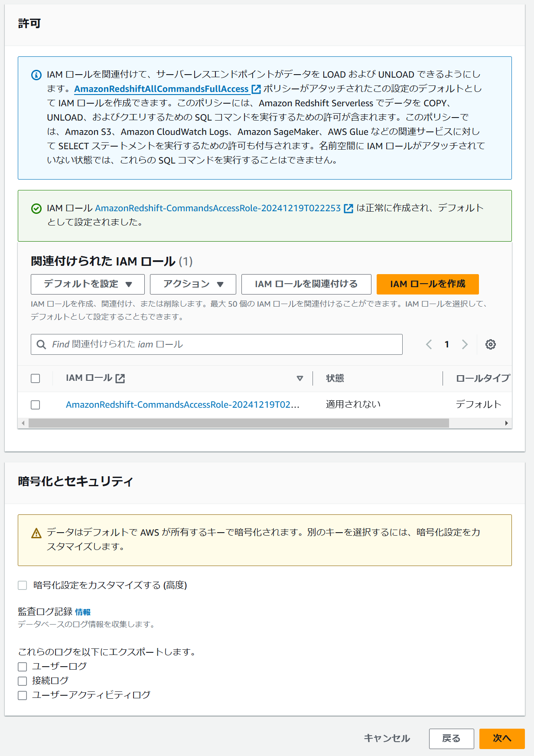Screen dimensions: 534x756
Task: Select checkbox for AmazonRedshift-CommandsAccessRole row
Action: [36, 405]
